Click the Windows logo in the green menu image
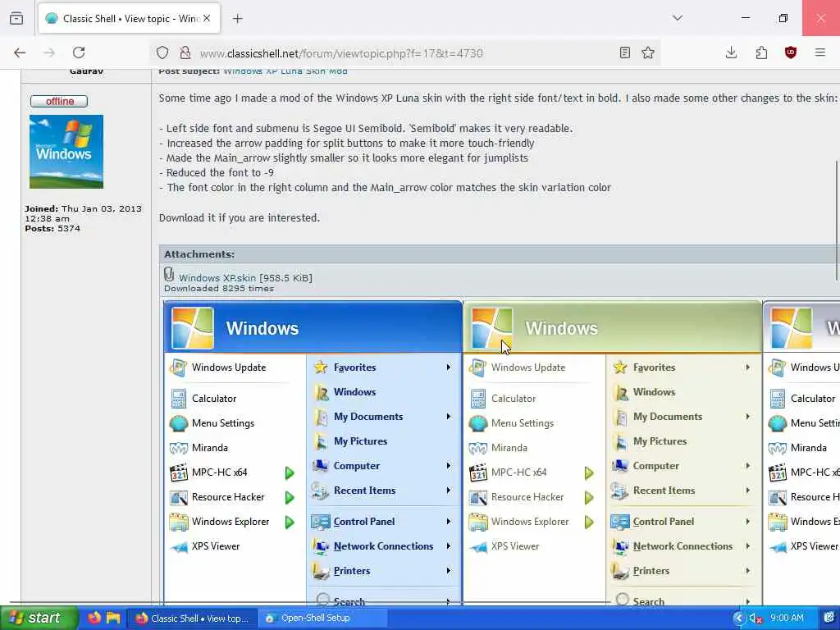This screenshot has width=840, height=630. [x=492, y=328]
